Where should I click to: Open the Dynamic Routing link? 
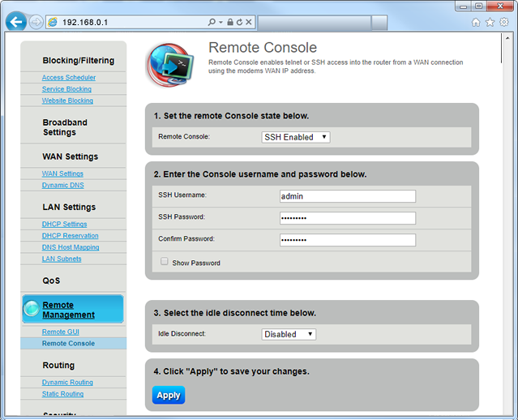67,383
